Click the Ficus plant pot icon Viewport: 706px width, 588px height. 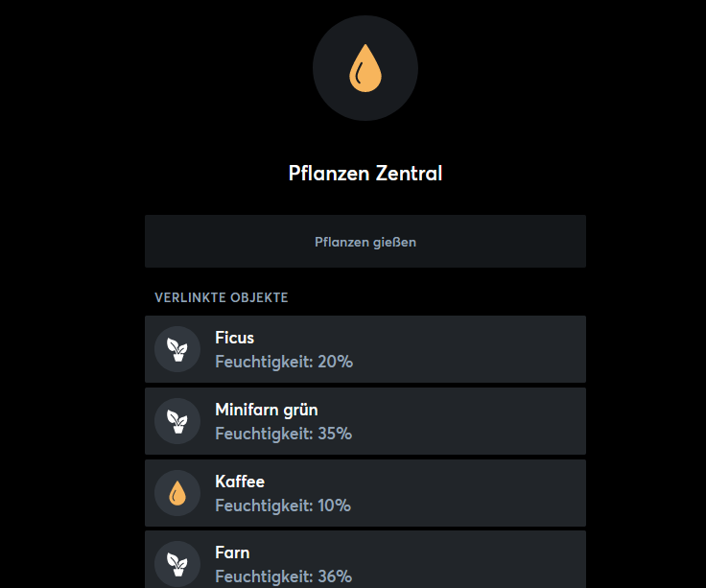coord(177,349)
